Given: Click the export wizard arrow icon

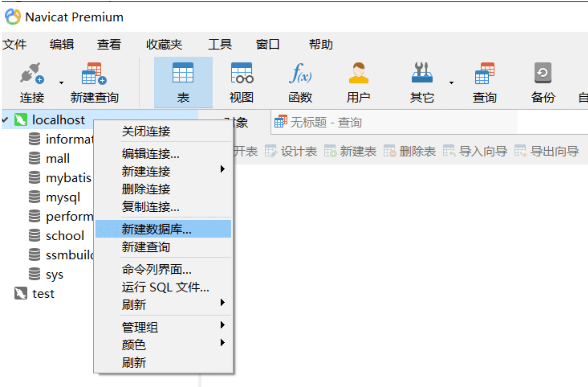Looking at the screenshot, I should pos(520,151).
